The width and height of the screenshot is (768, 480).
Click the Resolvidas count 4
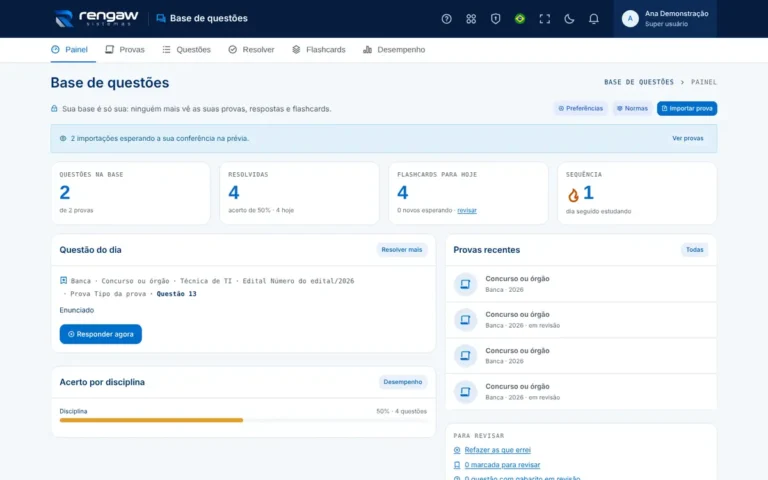[x=234, y=192]
